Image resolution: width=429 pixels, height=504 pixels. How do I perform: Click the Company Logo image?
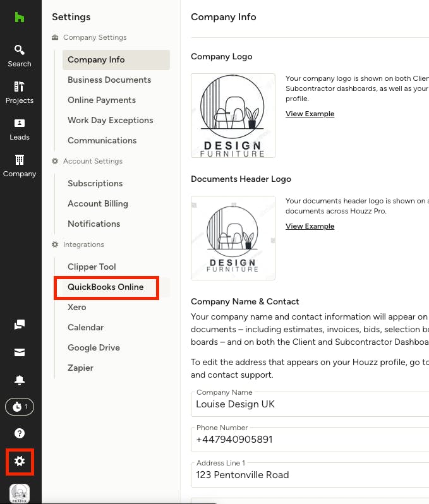click(x=233, y=116)
